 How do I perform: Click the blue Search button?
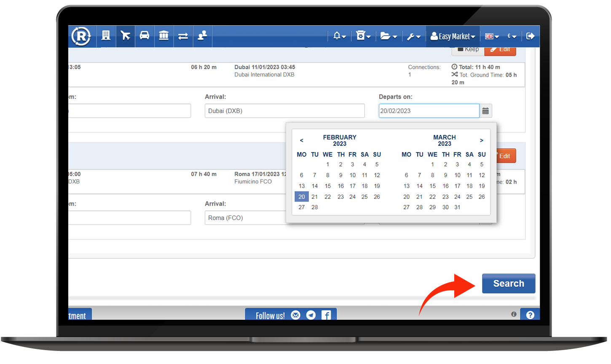tap(508, 284)
